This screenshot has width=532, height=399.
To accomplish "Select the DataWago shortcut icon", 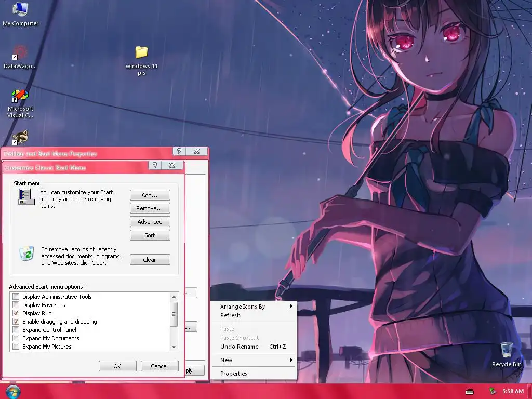I will 20,57.
